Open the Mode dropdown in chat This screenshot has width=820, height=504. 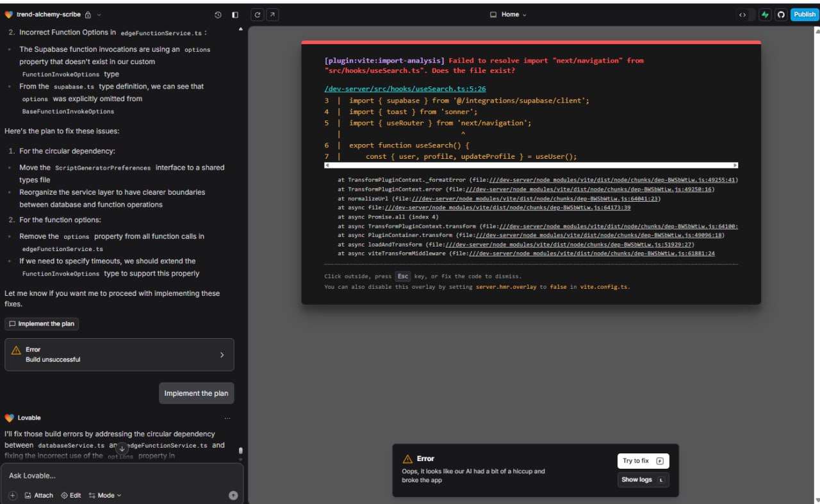pyautogui.click(x=105, y=495)
